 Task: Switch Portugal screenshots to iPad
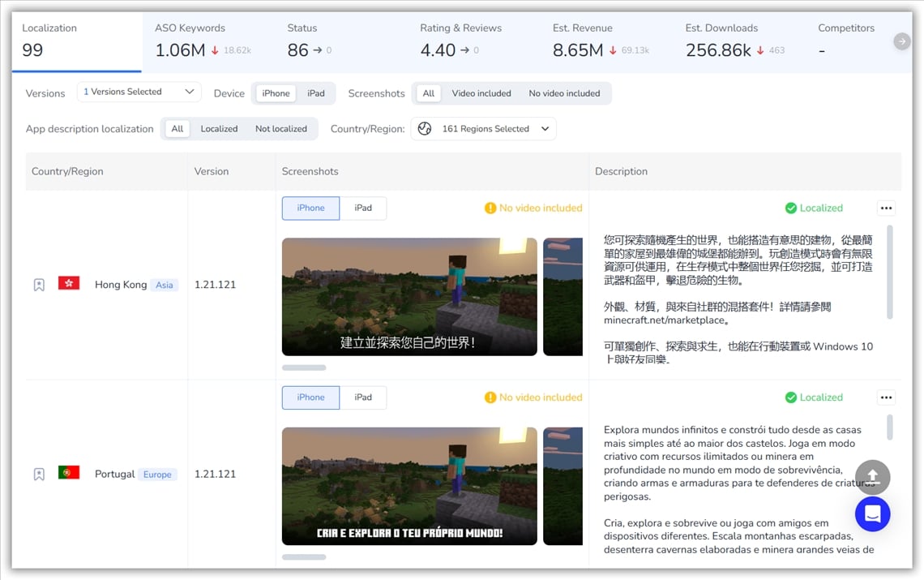[x=362, y=397]
